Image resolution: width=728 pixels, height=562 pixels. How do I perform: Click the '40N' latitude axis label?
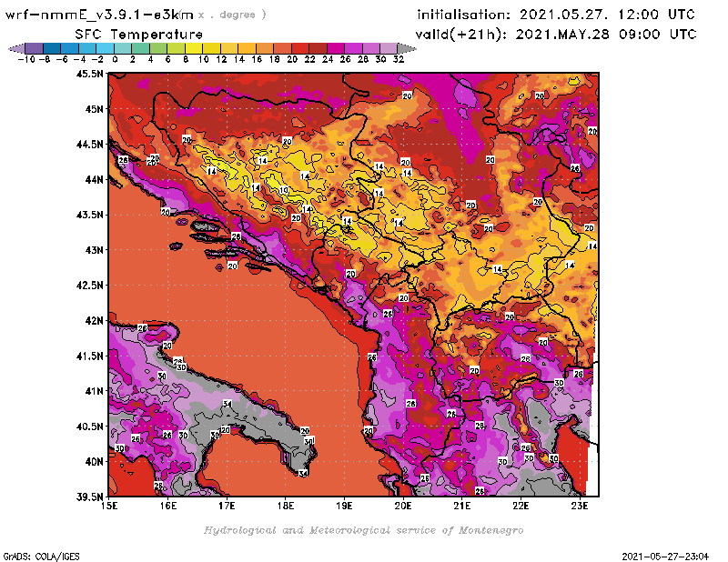coord(94,462)
